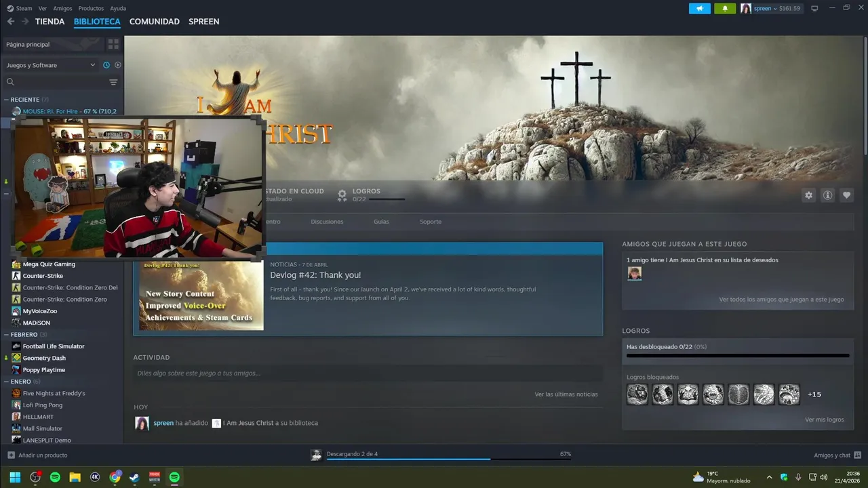The image size is (868, 488).
Task: Open I Am Jesus Christ link in activity
Action: (248, 423)
